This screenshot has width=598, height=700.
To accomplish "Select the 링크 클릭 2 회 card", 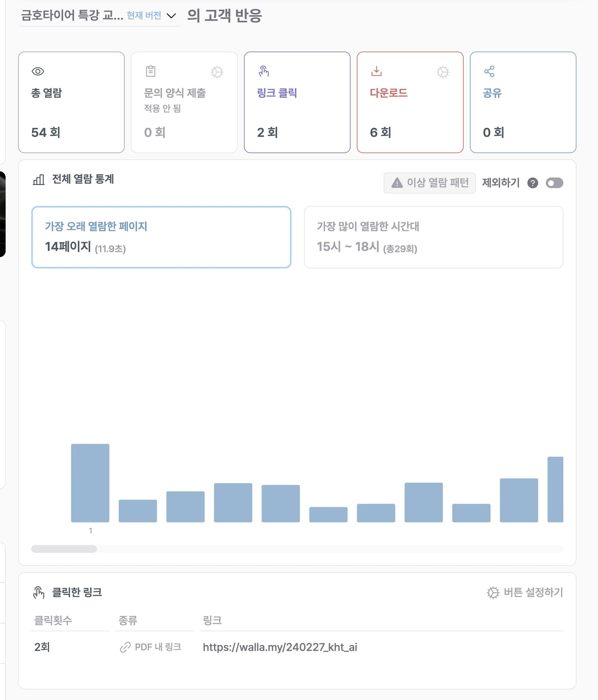I will pyautogui.click(x=297, y=102).
